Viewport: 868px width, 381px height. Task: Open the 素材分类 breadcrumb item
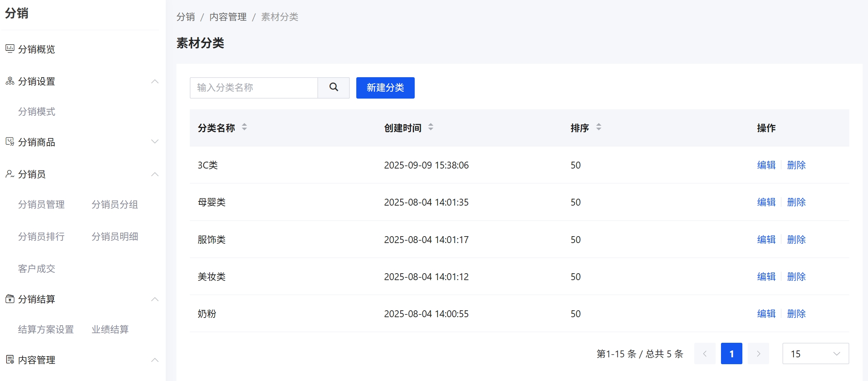(279, 17)
